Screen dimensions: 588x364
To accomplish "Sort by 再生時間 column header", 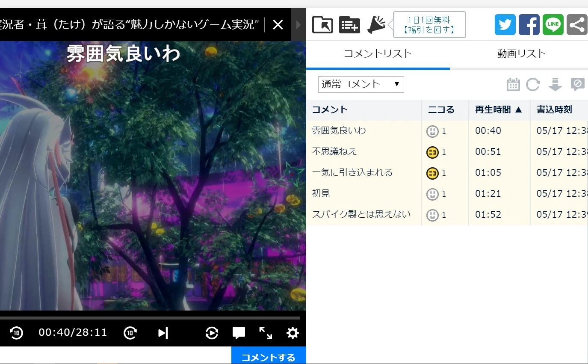I will click(499, 110).
